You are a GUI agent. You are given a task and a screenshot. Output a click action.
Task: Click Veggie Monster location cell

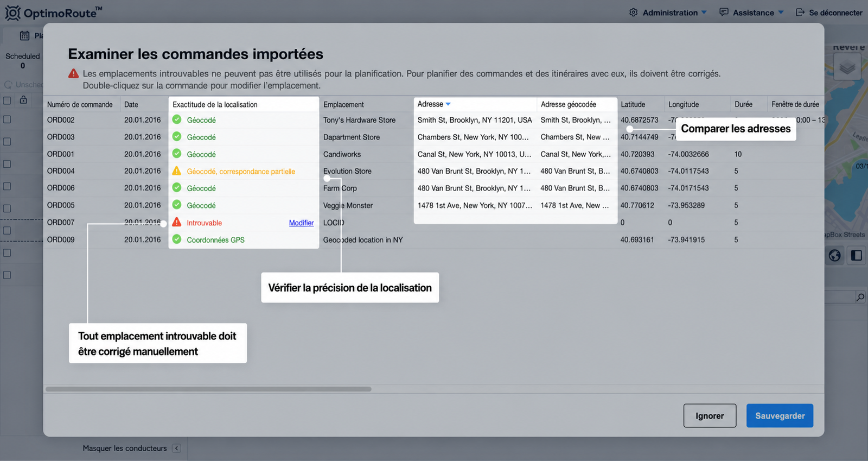tap(348, 205)
